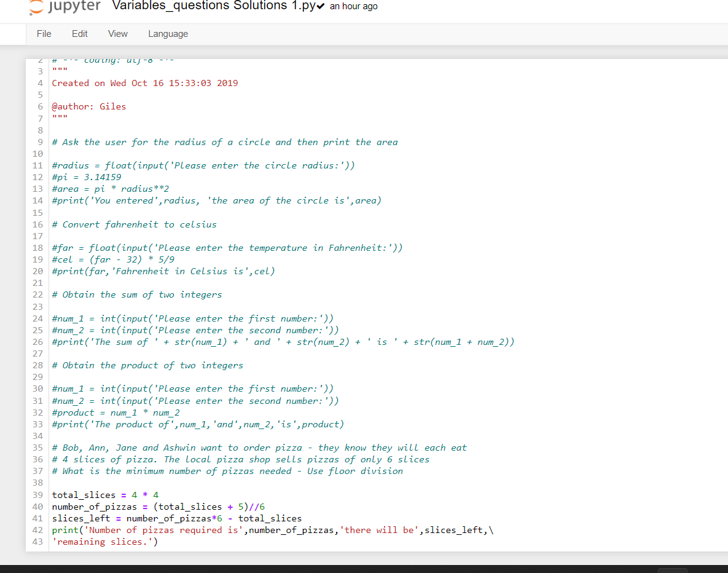This screenshot has width=728, height=573.
Task: Click the '#pi = 3.14159' line
Action: [87, 177]
